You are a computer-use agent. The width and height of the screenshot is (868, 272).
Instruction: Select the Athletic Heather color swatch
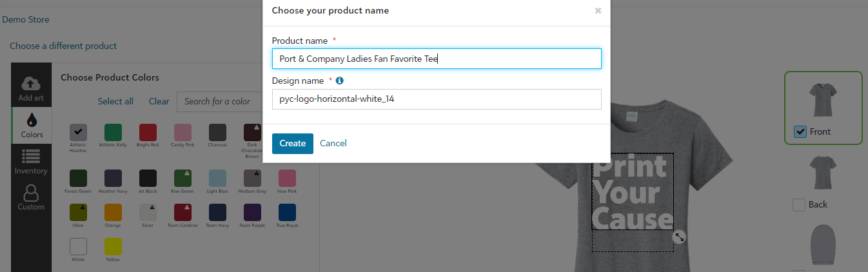(x=78, y=132)
